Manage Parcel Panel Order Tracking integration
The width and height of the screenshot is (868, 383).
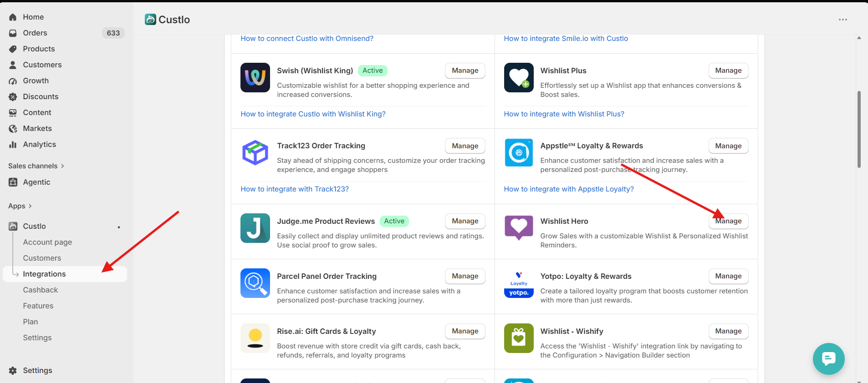tap(465, 276)
